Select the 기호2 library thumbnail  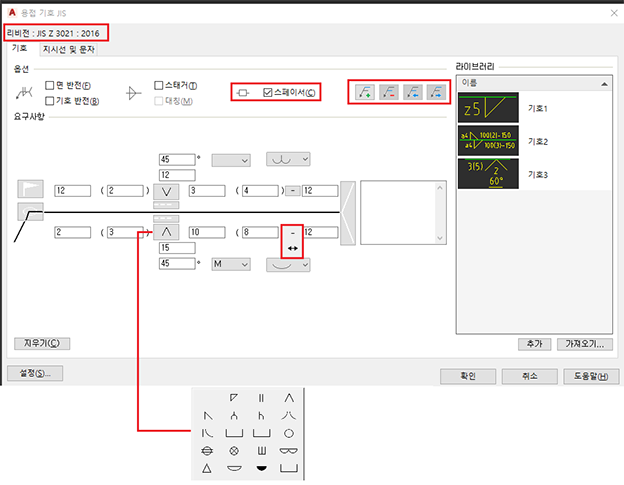pyautogui.click(x=488, y=141)
